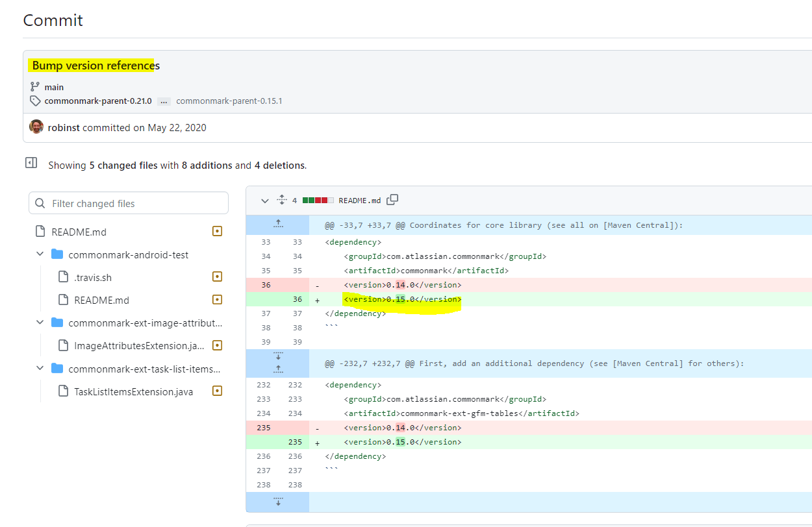Select TaskListItemsExtension.java in the tree
The height and width of the screenshot is (527, 812).
[x=133, y=391]
